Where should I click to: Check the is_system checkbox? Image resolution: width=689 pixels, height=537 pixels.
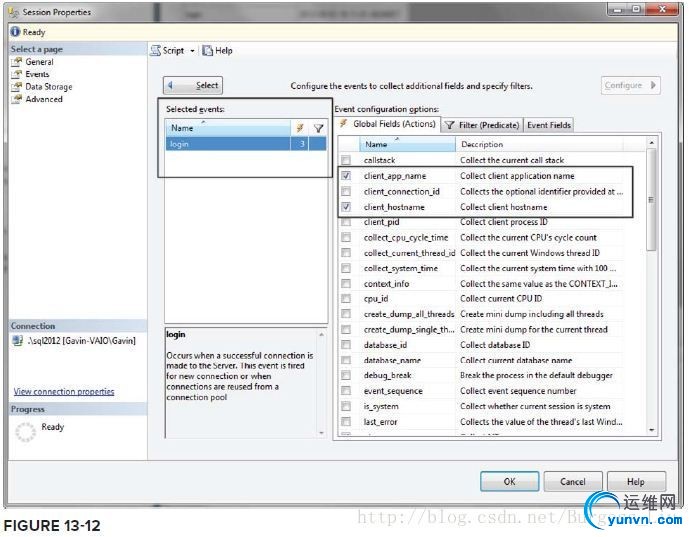point(346,406)
